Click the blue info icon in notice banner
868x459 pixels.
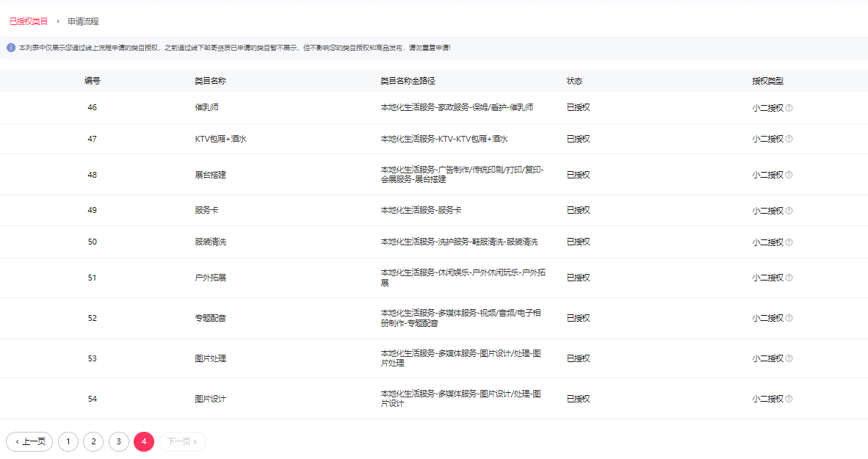11,48
